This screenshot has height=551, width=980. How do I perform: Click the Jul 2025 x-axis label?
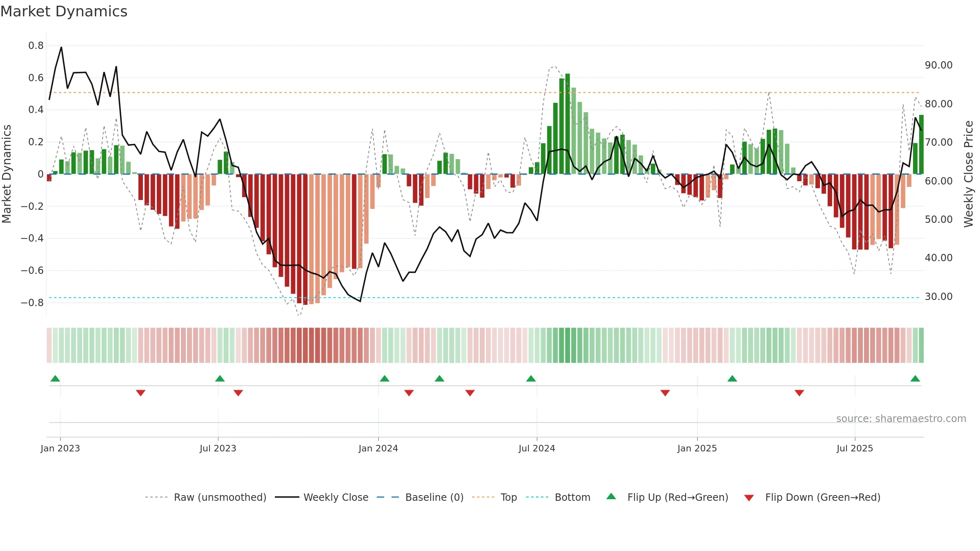pos(855,448)
